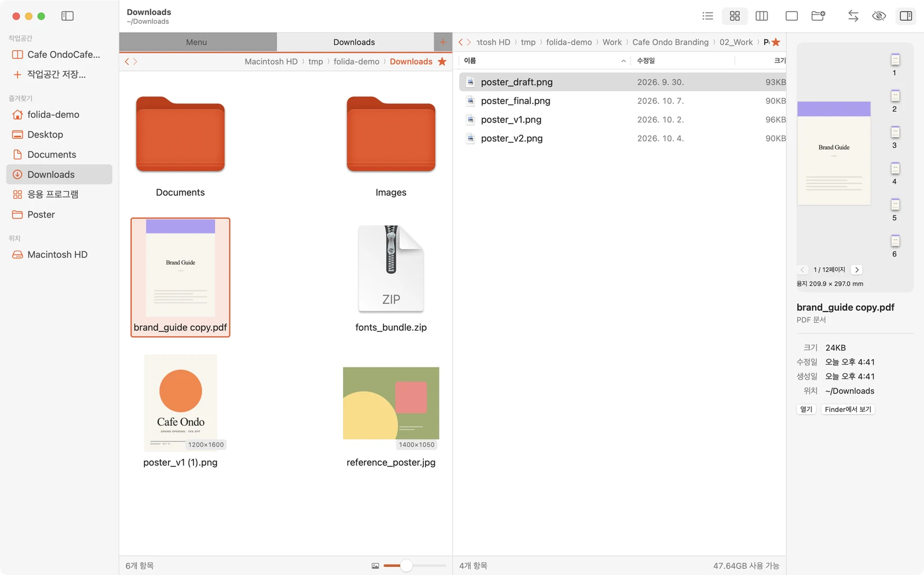Click Finder에서 보기 button
The height and width of the screenshot is (575, 924).
point(848,409)
